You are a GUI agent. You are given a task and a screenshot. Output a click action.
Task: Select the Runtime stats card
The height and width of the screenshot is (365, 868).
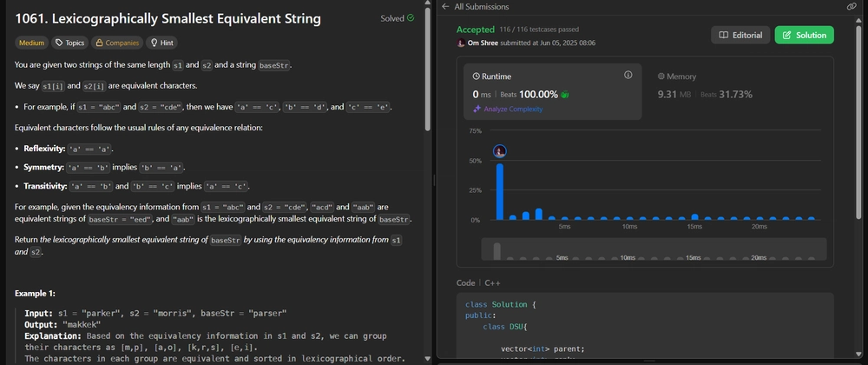[x=552, y=91]
